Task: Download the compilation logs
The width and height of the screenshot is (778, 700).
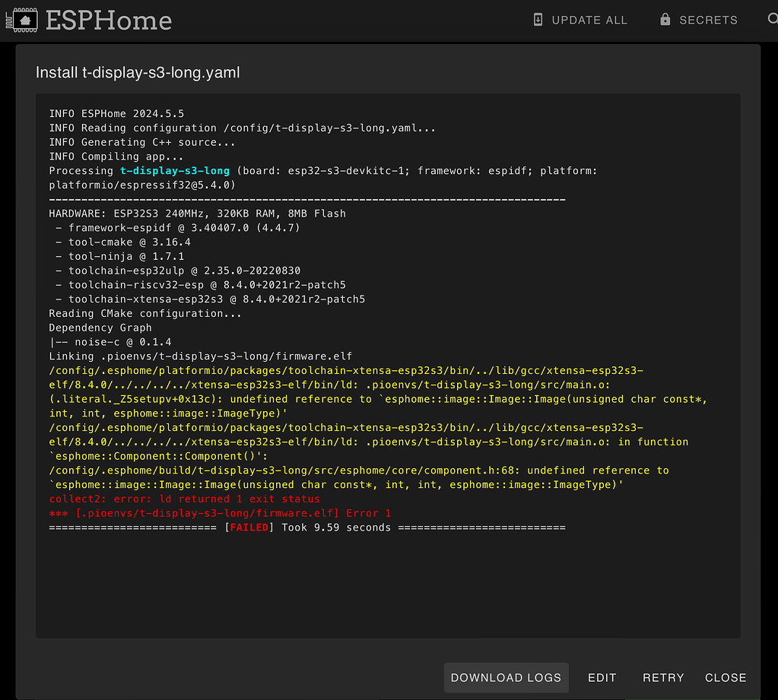Action: coord(506,677)
